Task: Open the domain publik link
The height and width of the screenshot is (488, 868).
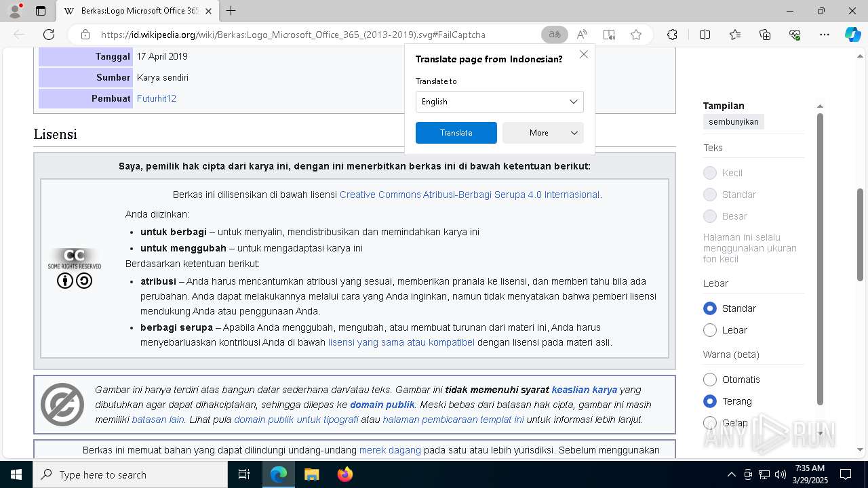Action: coord(382,405)
